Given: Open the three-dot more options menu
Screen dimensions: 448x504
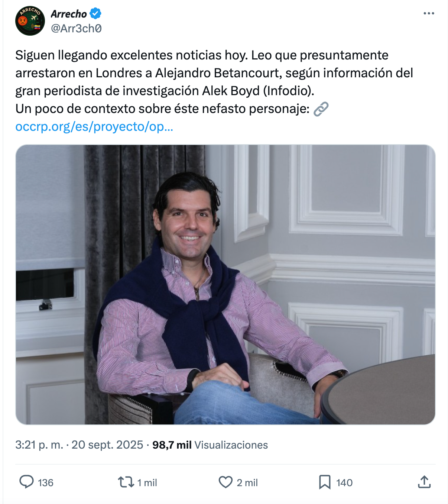Looking at the screenshot, I should tap(429, 13).
